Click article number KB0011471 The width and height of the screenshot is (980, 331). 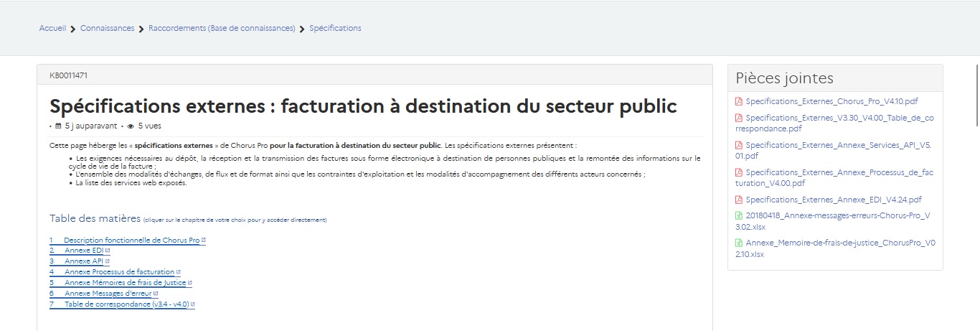69,75
